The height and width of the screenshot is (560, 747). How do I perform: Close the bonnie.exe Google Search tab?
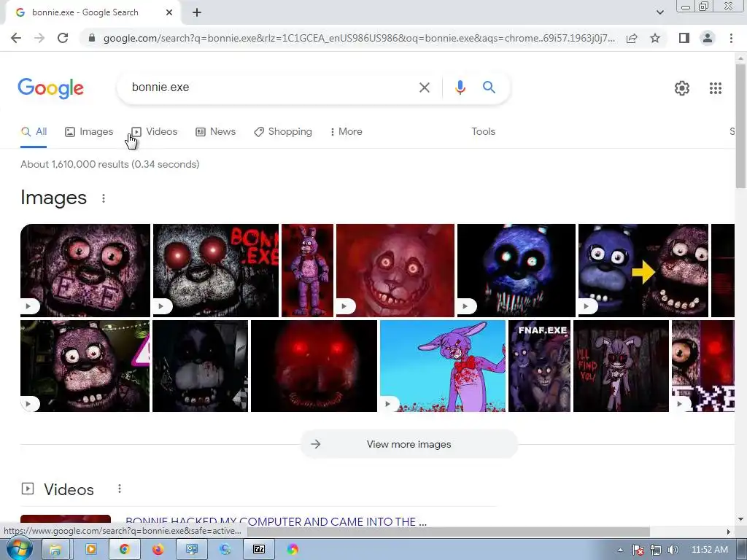tap(169, 13)
